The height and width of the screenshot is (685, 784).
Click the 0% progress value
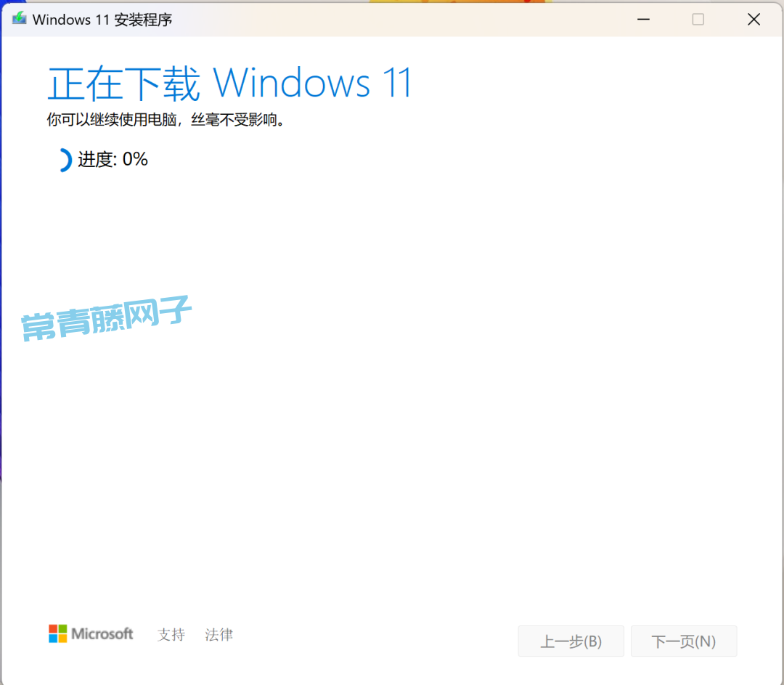tap(135, 160)
